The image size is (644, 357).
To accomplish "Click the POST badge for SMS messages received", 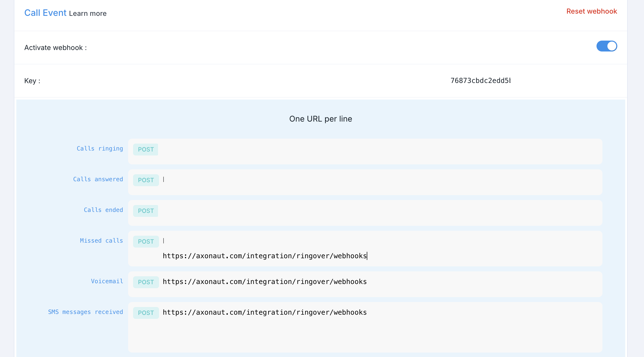I will click(146, 313).
